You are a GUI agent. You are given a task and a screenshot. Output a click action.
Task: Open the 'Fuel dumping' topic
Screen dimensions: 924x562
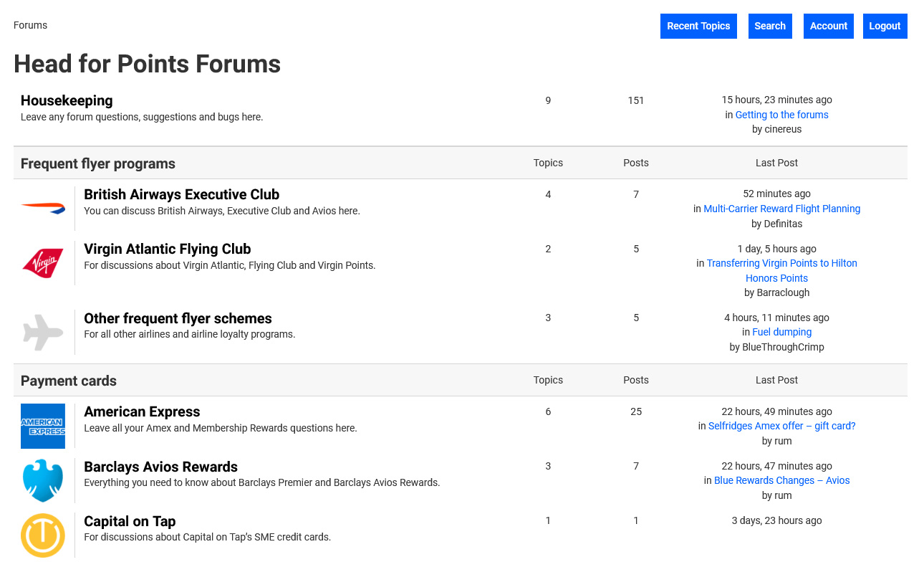click(x=781, y=332)
